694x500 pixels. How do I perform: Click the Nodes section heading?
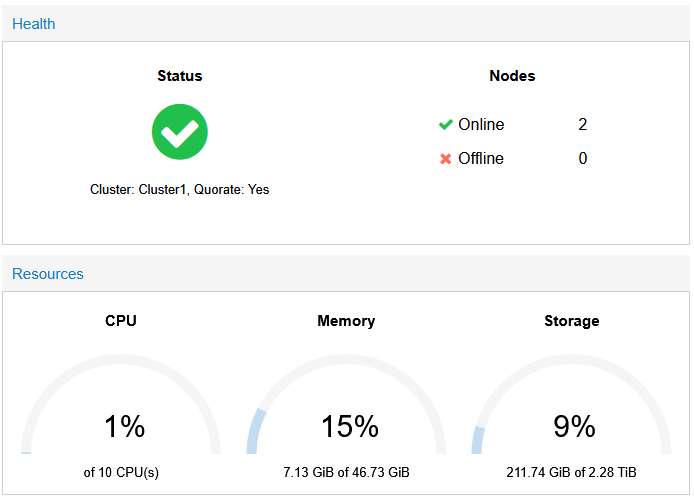pos(512,76)
